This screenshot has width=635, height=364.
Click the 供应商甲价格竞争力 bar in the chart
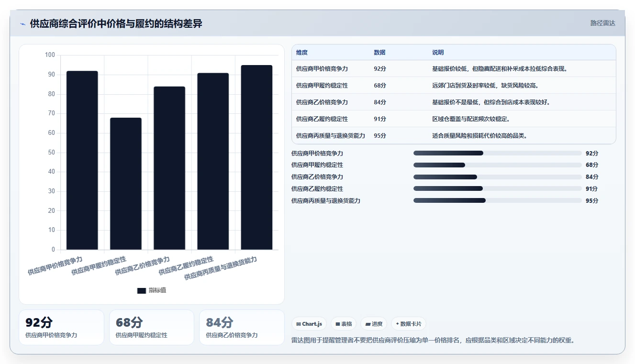pos(82,160)
